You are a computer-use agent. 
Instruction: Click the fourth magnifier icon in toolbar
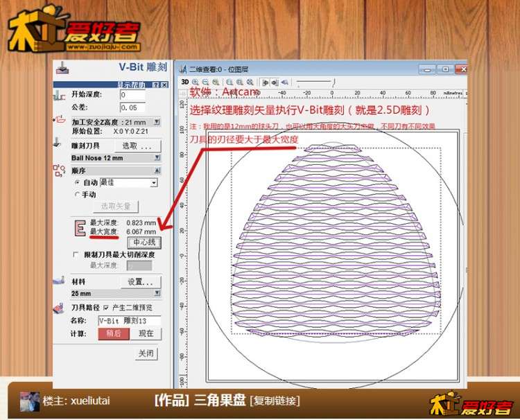pyautogui.click(x=229, y=82)
